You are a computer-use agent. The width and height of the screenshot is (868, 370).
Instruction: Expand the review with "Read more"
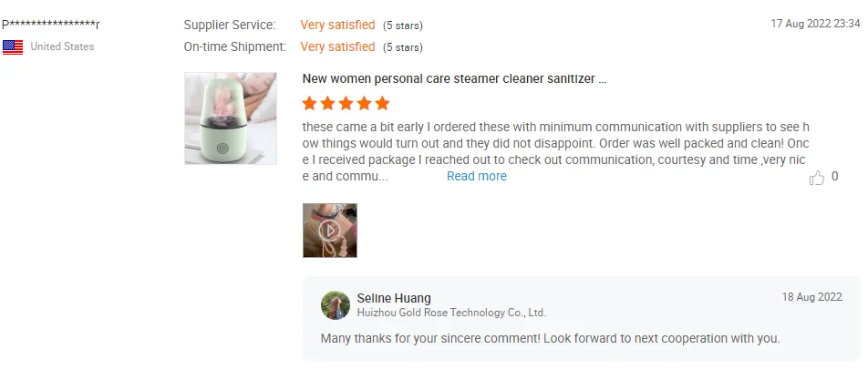[476, 176]
